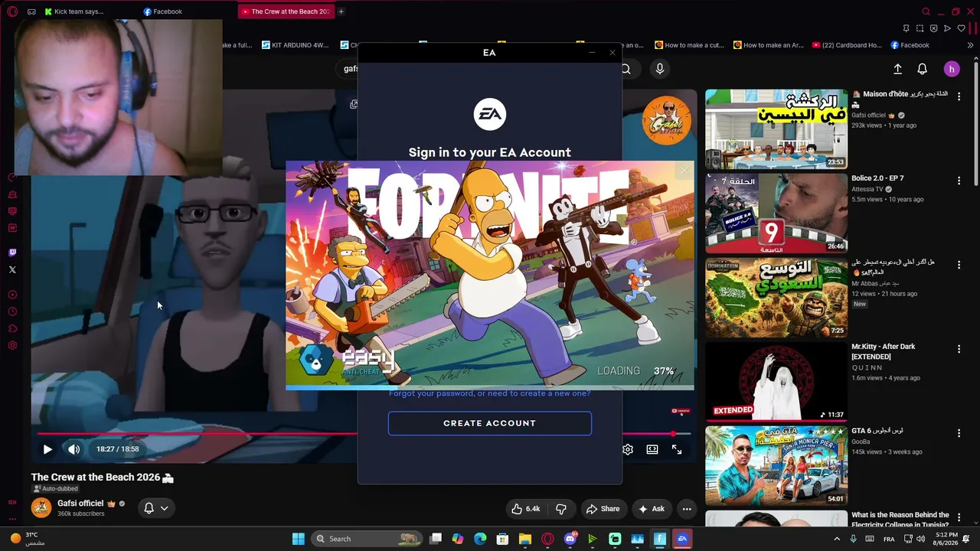Open the FRA keyboard language switcher
980x551 pixels.
pyautogui.click(x=889, y=539)
